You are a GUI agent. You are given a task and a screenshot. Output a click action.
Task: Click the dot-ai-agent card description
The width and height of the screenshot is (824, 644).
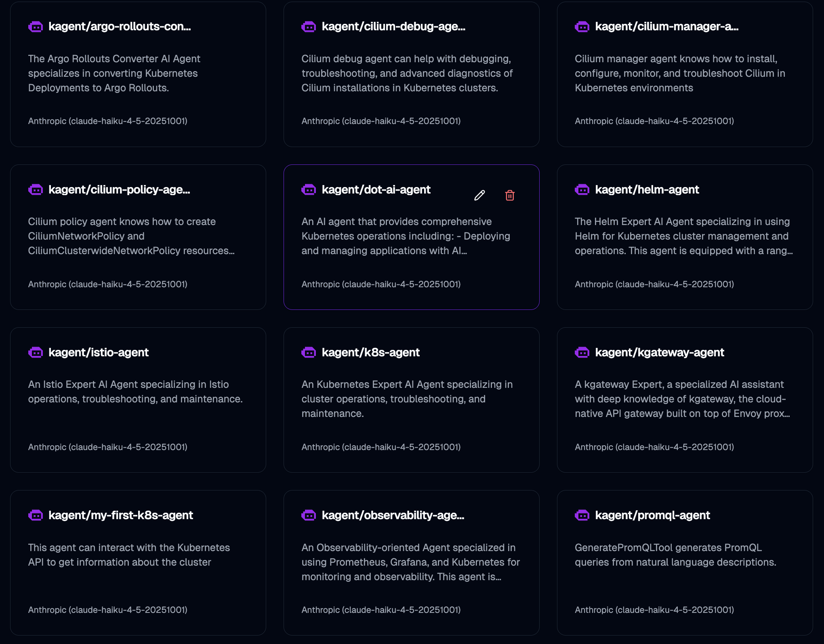[406, 236]
